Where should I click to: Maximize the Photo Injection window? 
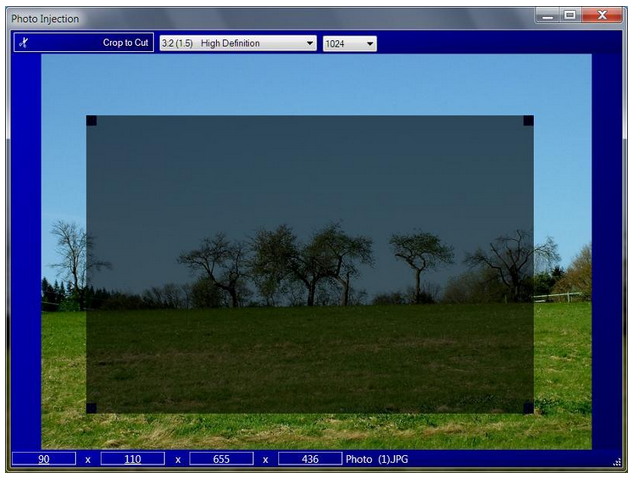coord(570,15)
